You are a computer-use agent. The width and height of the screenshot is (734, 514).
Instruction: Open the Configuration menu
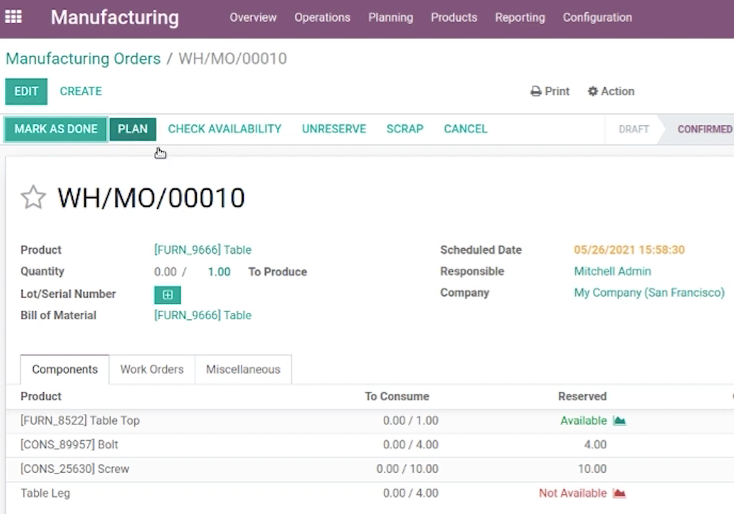(597, 17)
